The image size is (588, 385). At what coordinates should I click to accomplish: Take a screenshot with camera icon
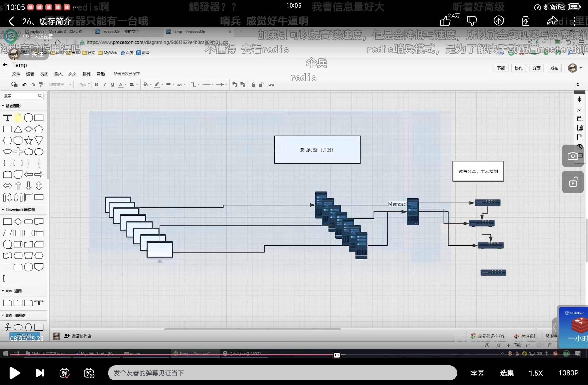click(572, 156)
